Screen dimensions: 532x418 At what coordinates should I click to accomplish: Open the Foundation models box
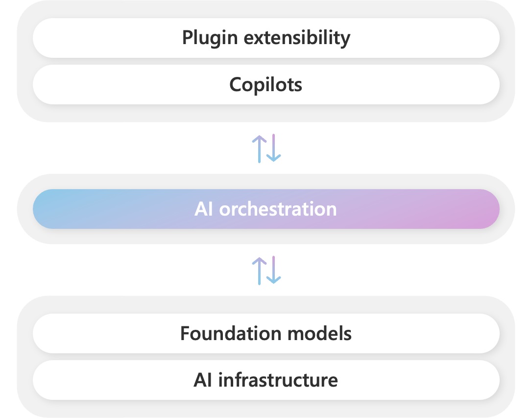pyautogui.click(x=266, y=334)
